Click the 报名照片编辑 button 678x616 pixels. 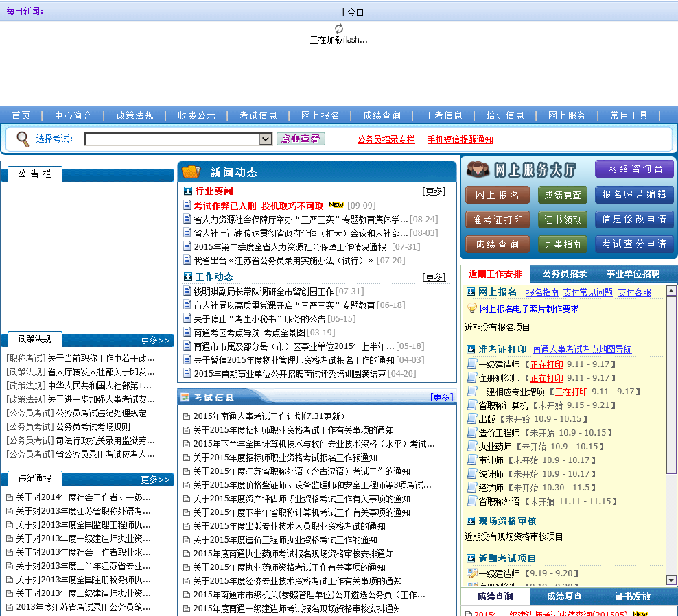click(634, 195)
